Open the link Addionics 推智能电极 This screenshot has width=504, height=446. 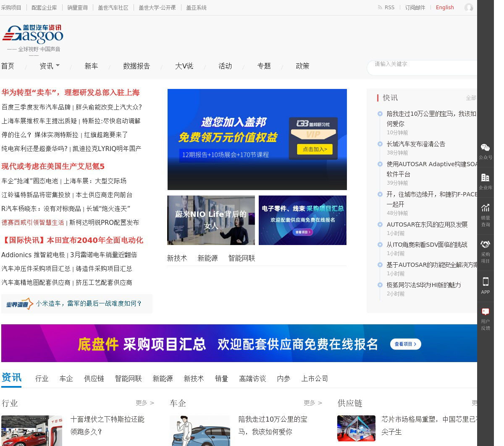33,255
